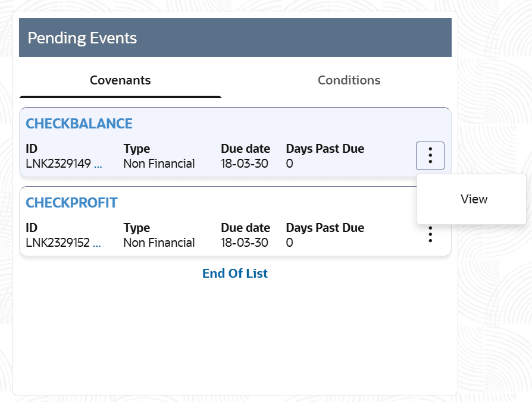Select the LNK2329149 ID value
Viewport: 532px width, 402px height.
pyautogui.click(x=58, y=164)
